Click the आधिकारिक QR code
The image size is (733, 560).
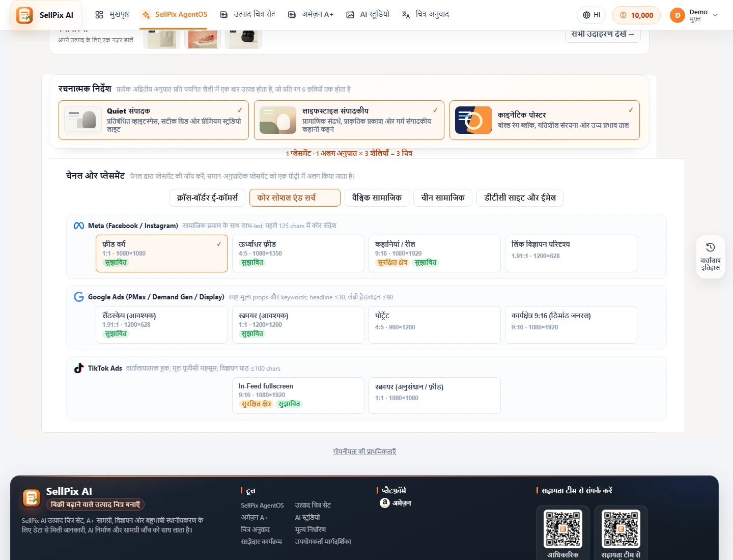click(x=563, y=529)
